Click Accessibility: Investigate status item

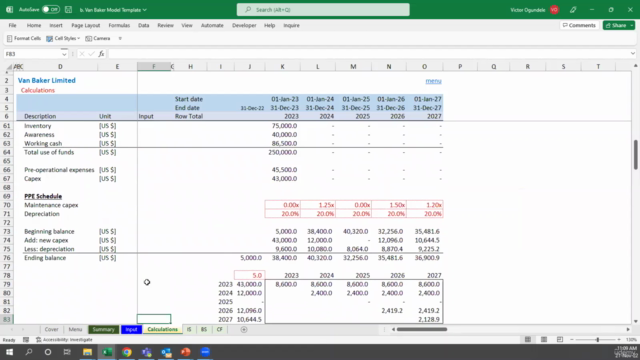click(64, 340)
